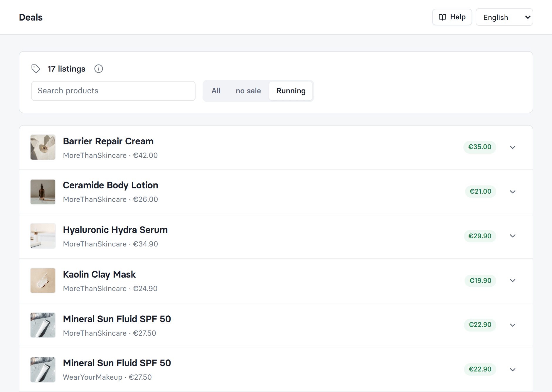Screen dimensions: 552x392
Task: Open the Help button
Action: pos(452,17)
